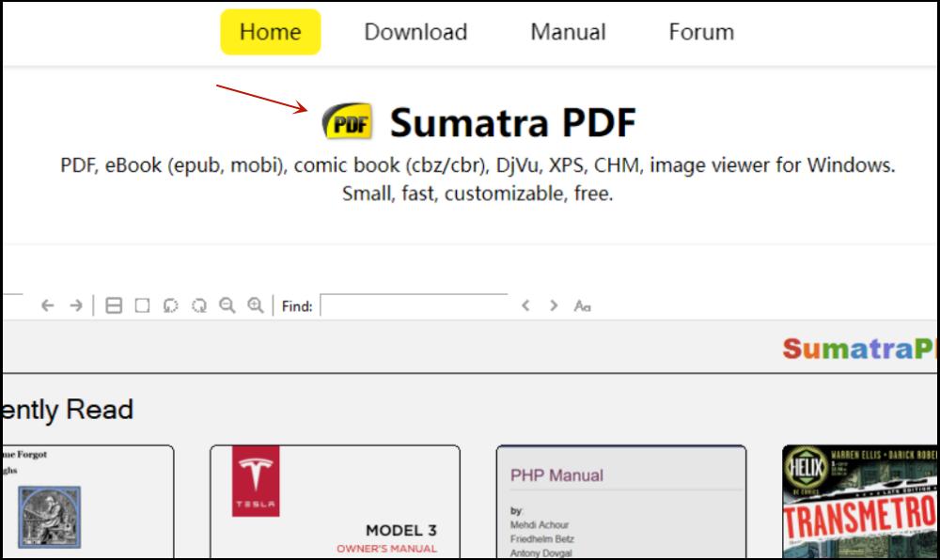
Task: Click the zoom in magnifier icon
Action: 255,305
